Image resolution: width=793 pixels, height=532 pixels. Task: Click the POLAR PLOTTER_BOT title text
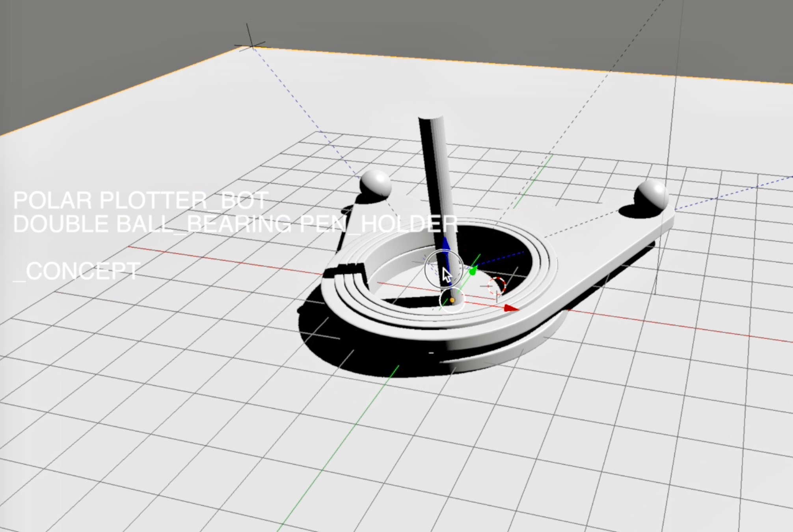click(x=141, y=201)
